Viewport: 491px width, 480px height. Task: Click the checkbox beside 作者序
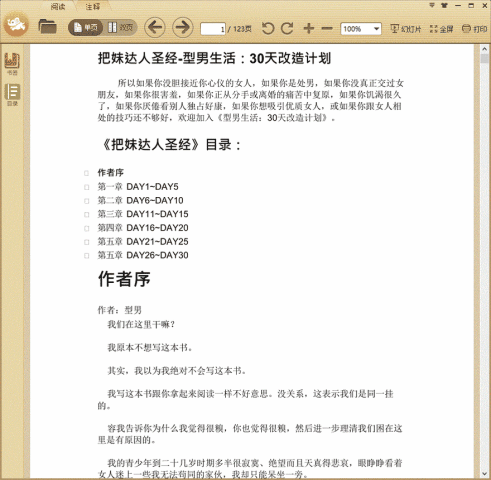pyautogui.click(x=86, y=173)
